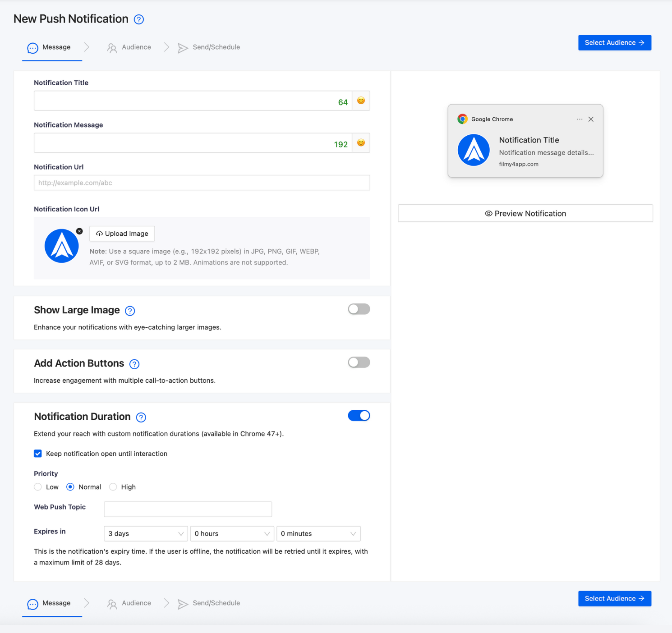Screen dimensions: 672x633
Task: Open help icon beside New Push Notification
Action: point(139,19)
